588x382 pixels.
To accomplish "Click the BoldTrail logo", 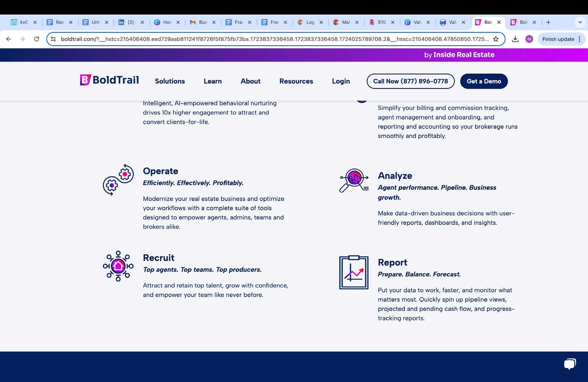I will (110, 80).
